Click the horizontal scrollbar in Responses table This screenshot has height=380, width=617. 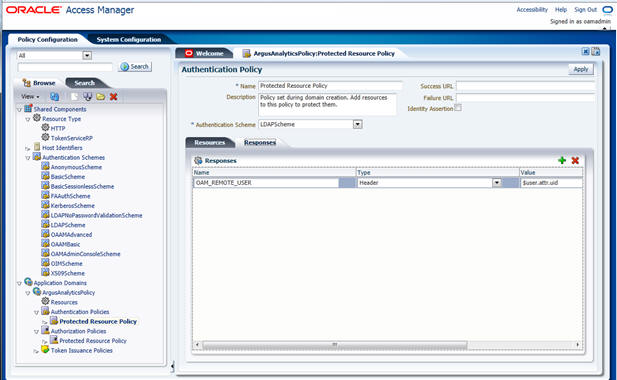click(335, 345)
